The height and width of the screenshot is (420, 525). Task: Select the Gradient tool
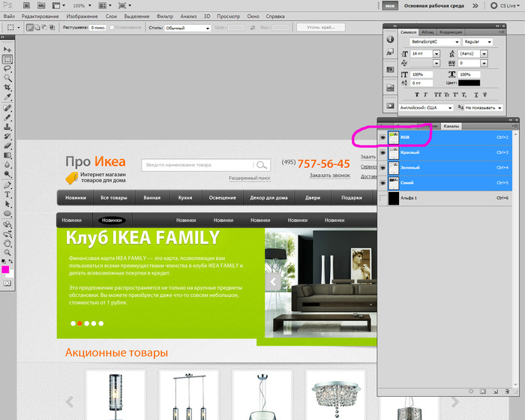coord(7,155)
